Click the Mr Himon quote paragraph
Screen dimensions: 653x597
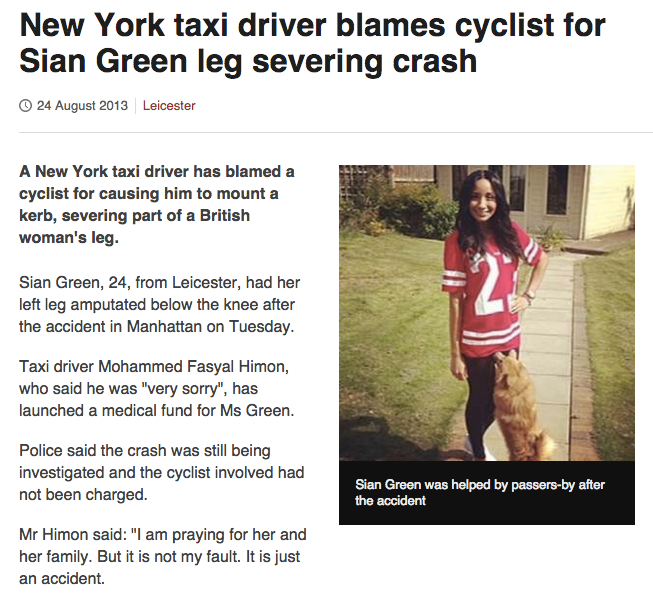click(163, 557)
